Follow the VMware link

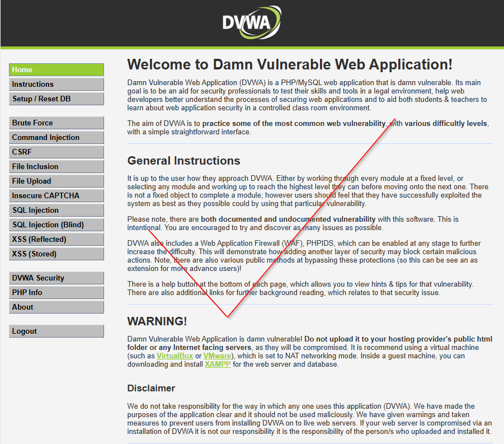pyautogui.click(x=217, y=356)
